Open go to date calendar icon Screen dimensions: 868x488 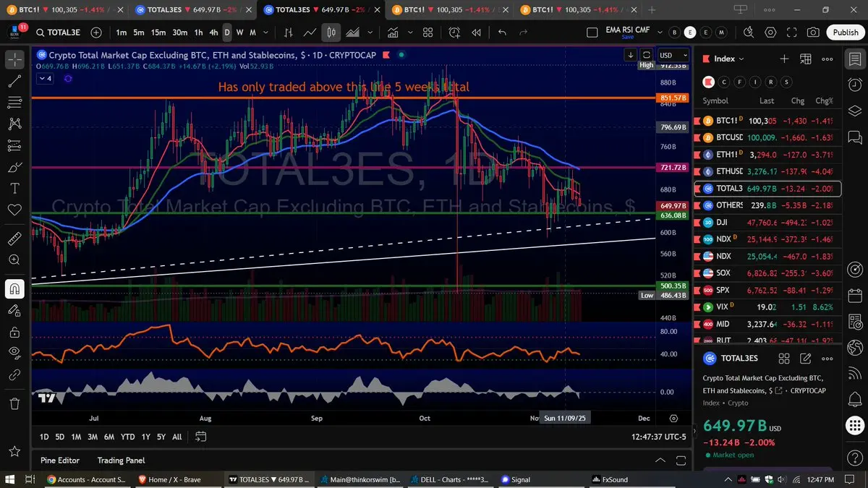[201, 437]
